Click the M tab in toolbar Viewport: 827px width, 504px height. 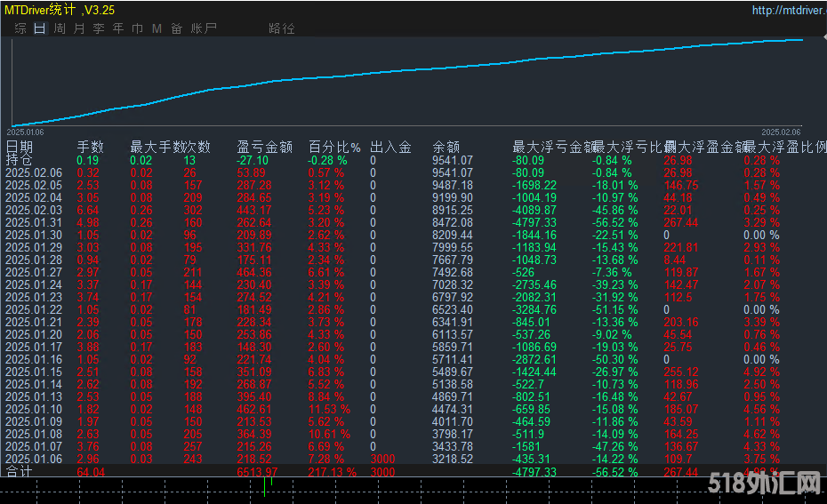157,28
